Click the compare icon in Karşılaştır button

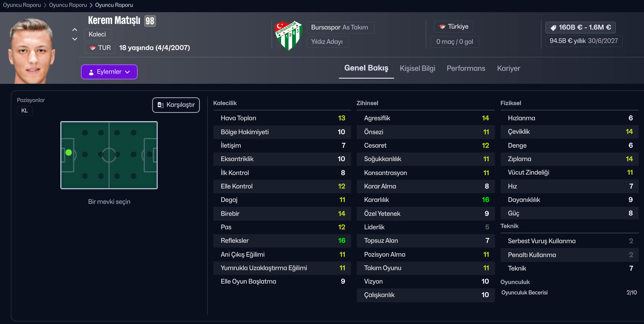click(x=160, y=105)
